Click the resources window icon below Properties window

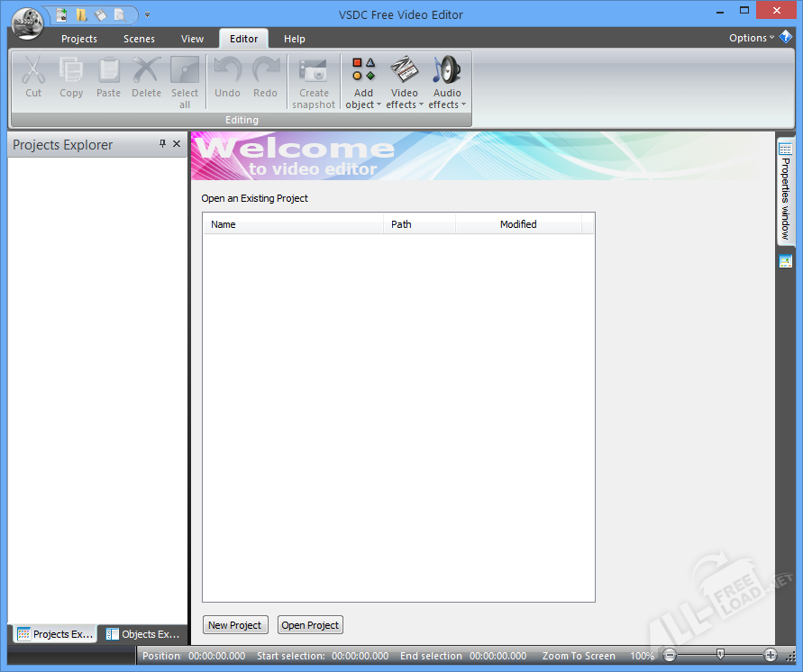pyautogui.click(x=785, y=261)
